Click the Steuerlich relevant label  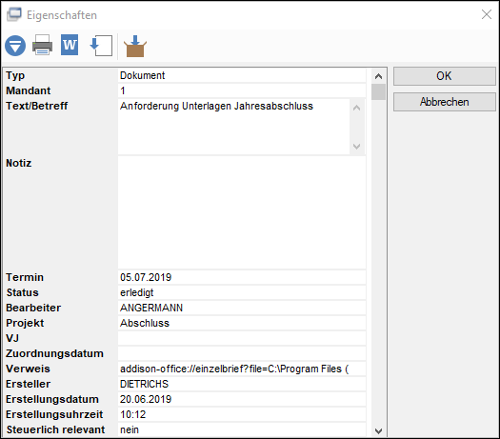[x=55, y=430]
